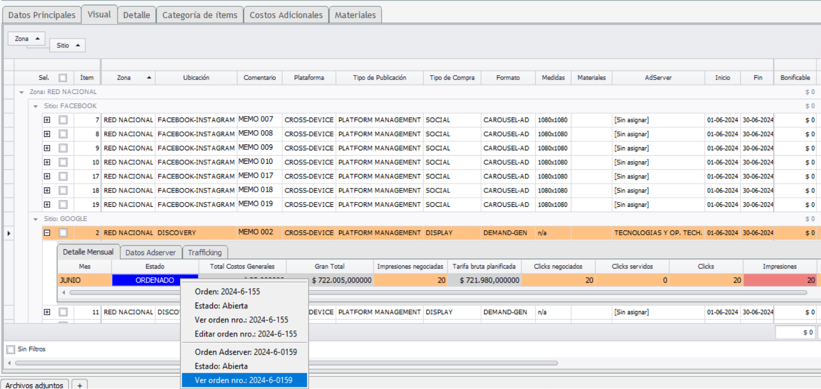
Task: Toggle the select-all checkbox in Sel. header
Action: point(63,77)
